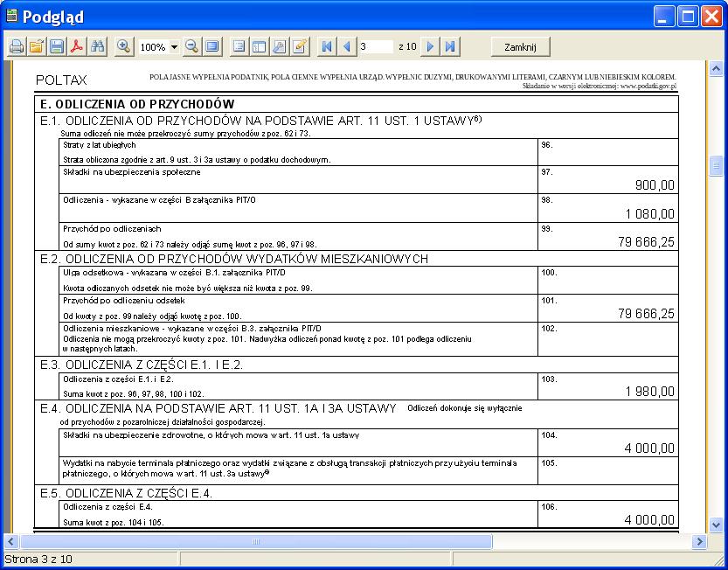Click the horizontal scrollbar right arrow
This screenshot has width=728, height=570.
[698, 542]
